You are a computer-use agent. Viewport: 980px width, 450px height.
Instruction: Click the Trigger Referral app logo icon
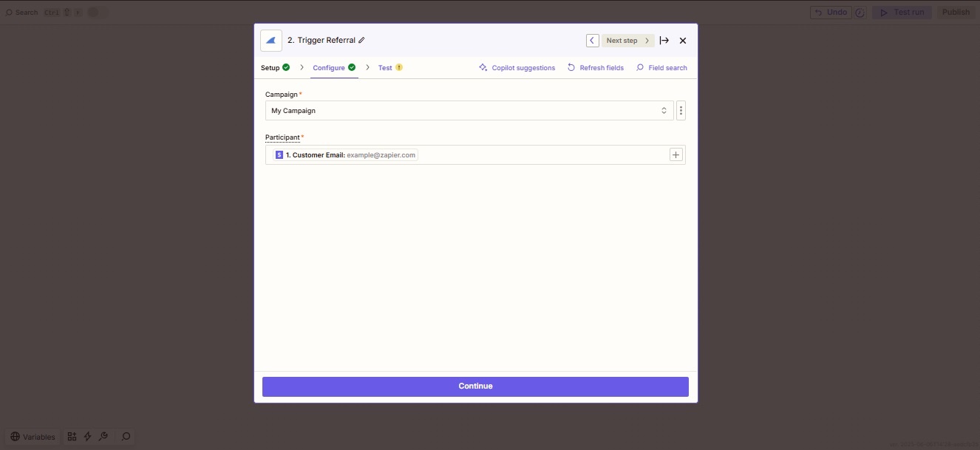point(271,41)
